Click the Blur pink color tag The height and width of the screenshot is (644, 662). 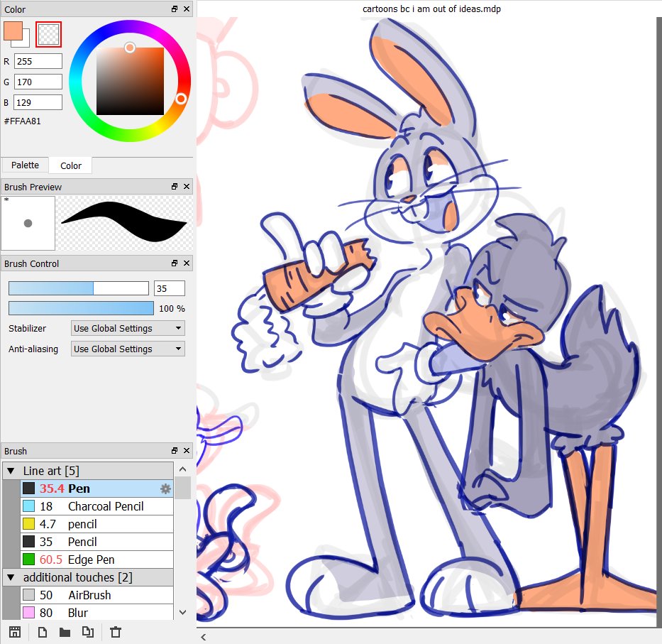coord(28,612)
